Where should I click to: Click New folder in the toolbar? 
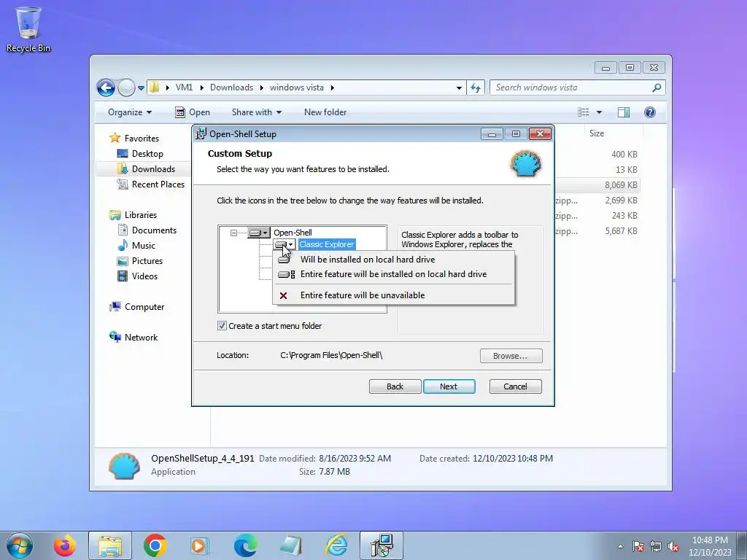pos(325,112)
